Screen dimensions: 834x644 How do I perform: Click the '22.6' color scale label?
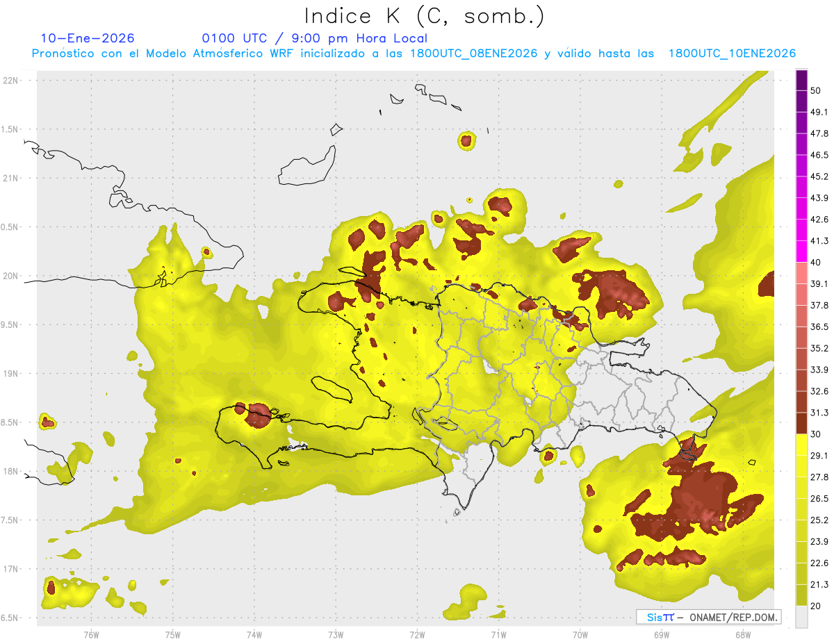819,563
